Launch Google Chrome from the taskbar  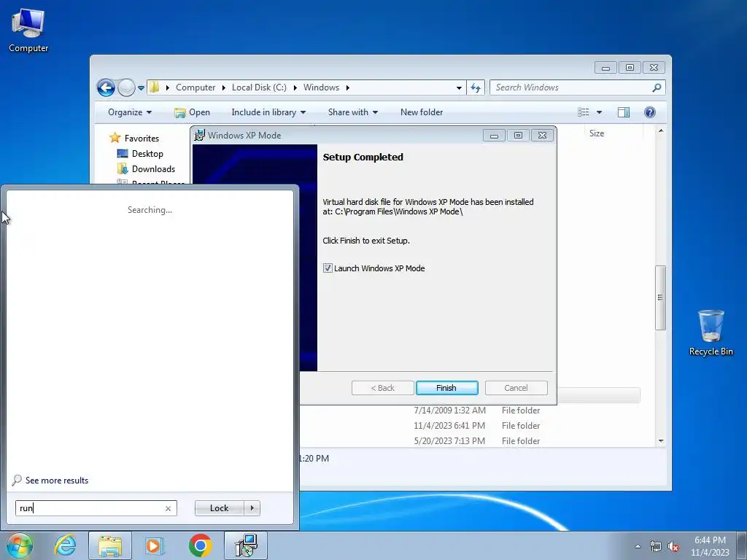click(x=200, y=545)
